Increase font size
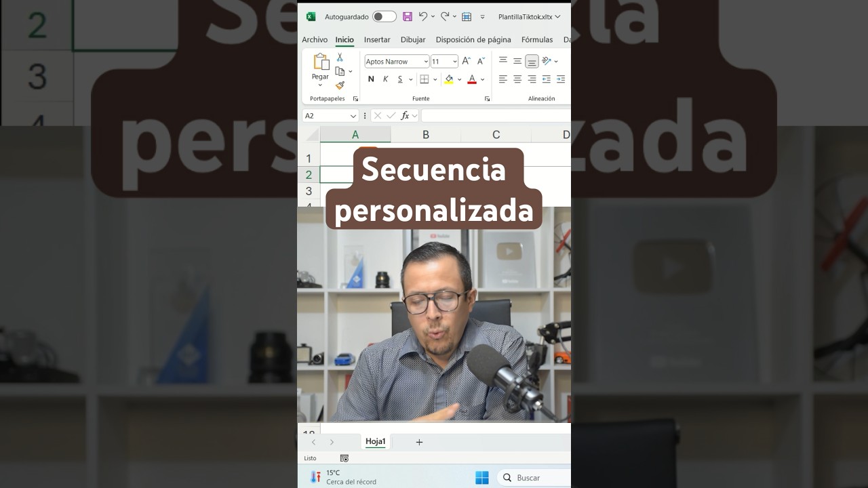868x488 pixels. 466,61
